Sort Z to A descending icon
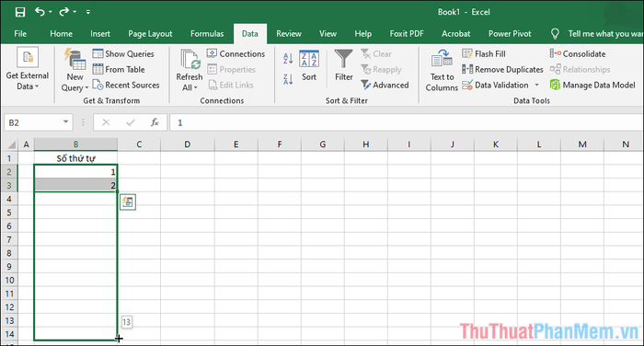 pyautogui.click(x=288, y=78)
